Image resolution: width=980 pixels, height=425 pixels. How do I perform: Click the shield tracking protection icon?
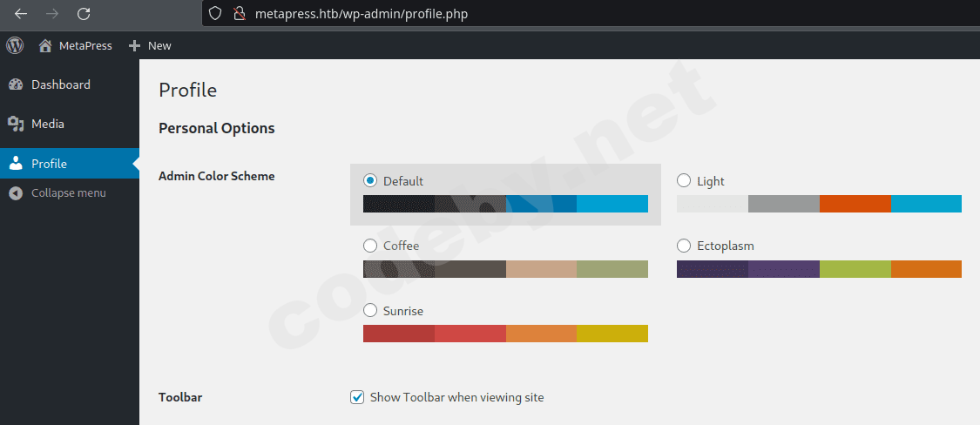pyautogui.click(x=216, y=14)
